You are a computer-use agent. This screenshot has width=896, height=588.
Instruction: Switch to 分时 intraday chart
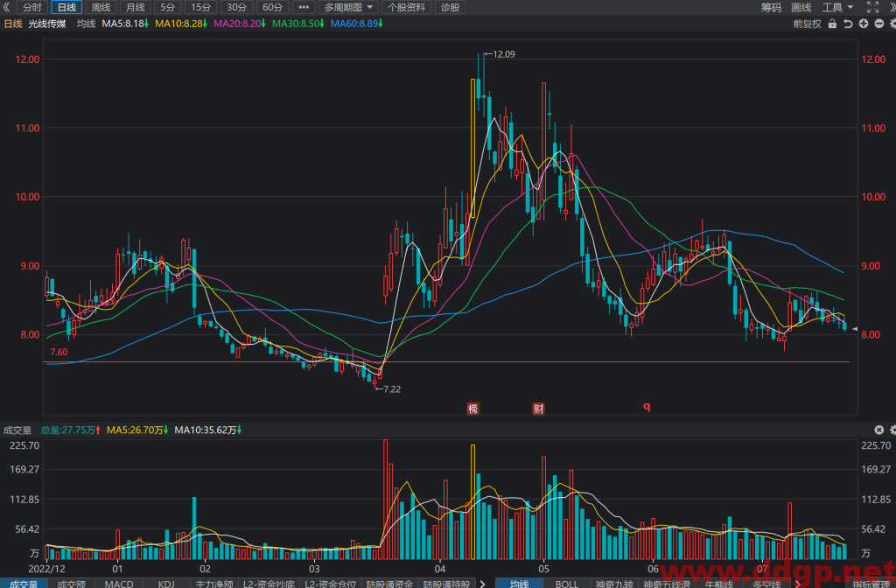click(32, 7)
